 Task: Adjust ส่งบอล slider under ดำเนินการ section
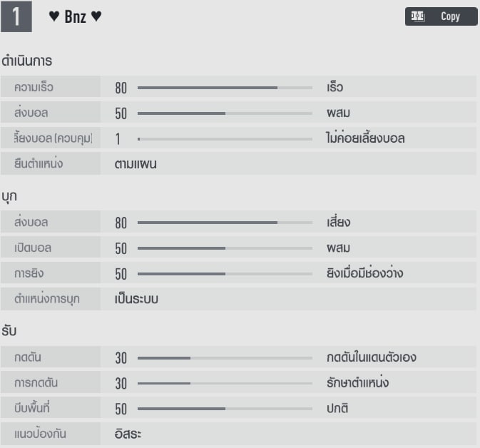225,113
